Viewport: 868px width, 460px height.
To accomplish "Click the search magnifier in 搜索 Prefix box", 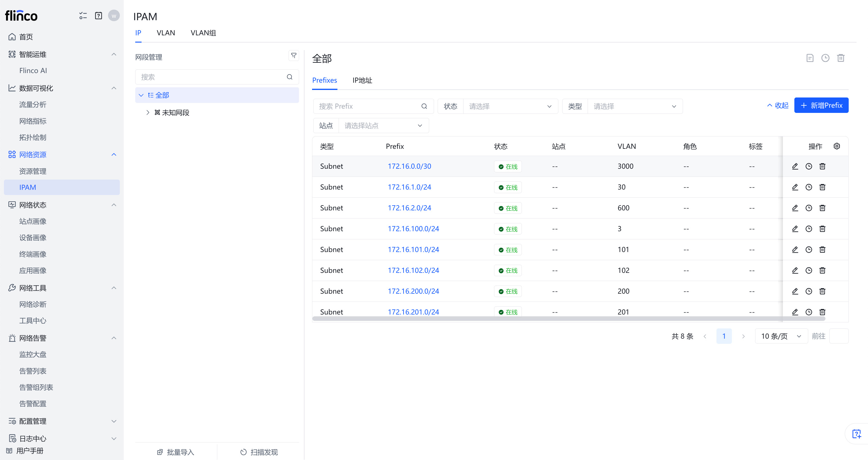I will (424, 106).
